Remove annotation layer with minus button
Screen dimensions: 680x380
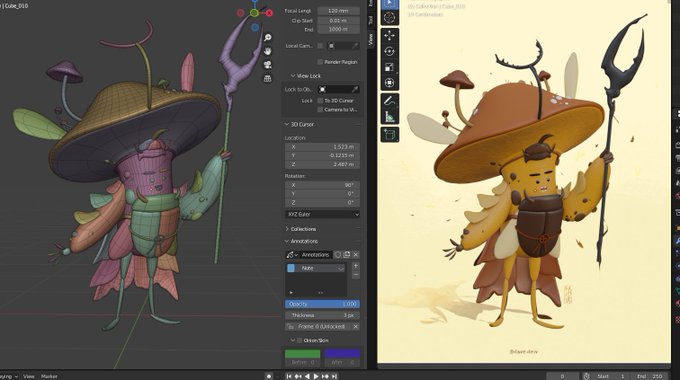click(356, 275)
